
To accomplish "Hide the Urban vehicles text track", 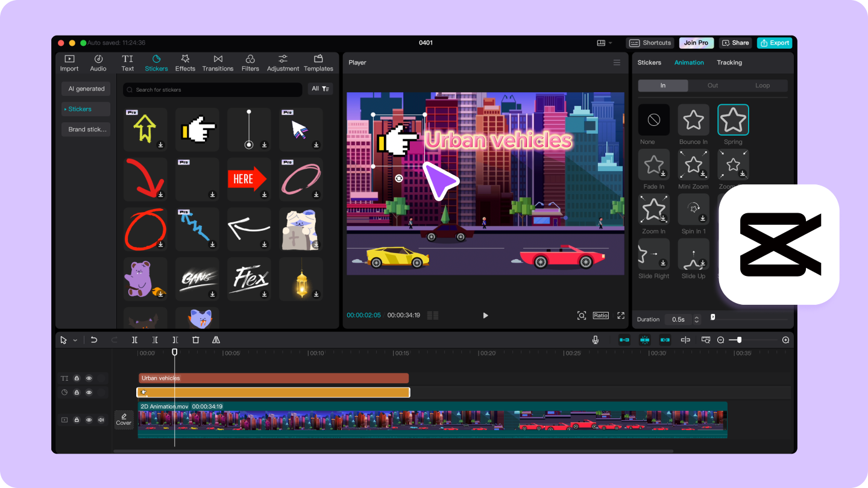I will point(89,378).
